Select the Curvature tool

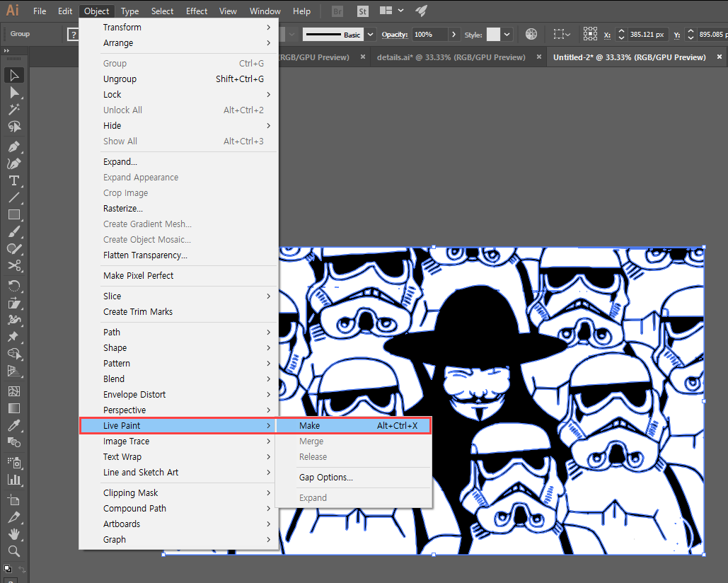(14, 163)
